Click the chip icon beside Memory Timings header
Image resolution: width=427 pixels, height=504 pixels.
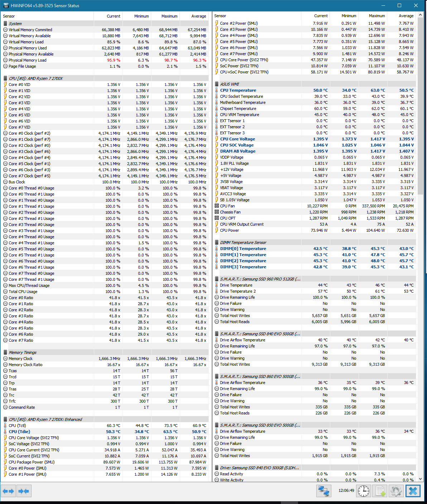tap(5, 352)
